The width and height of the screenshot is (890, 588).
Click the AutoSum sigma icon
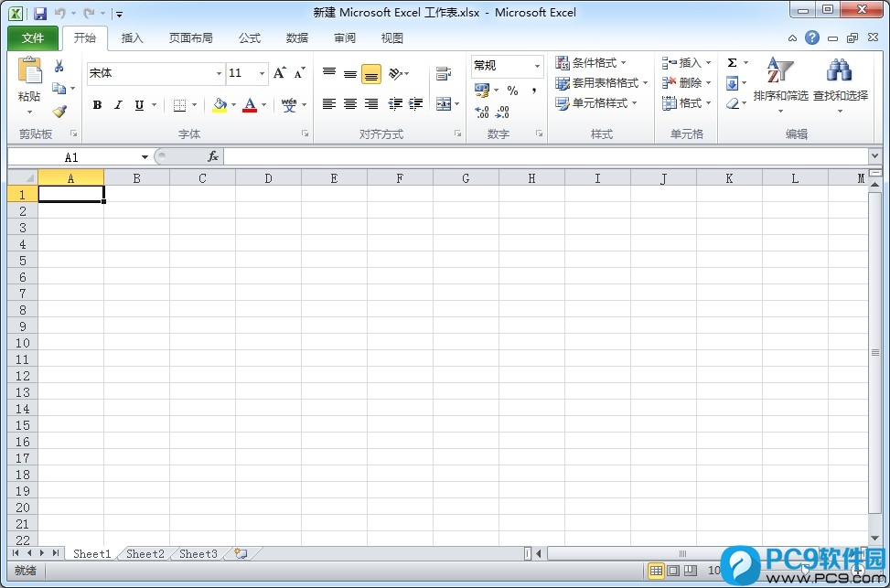[732, 62]
